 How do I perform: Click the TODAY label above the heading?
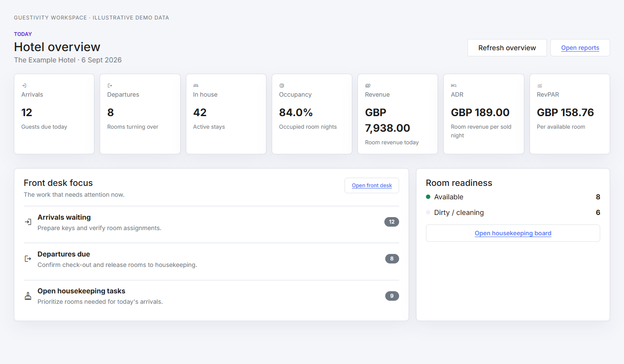23,34
